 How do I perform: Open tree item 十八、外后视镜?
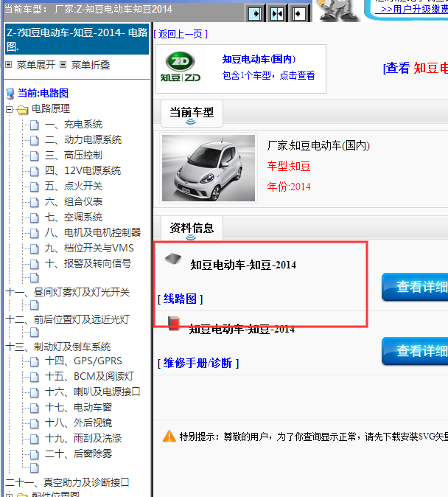pyautogui.click(x=78, y=423)
